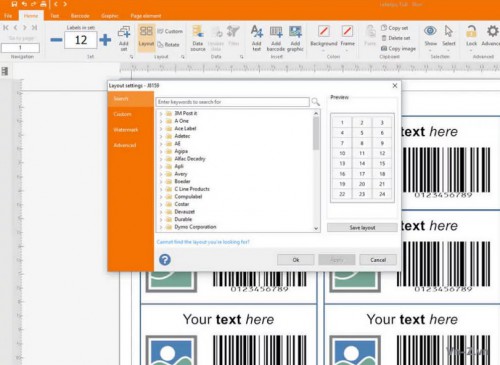Expand the Ace Label folder
This screenshot has height=365, width=500.
click(x=161, y=129)
